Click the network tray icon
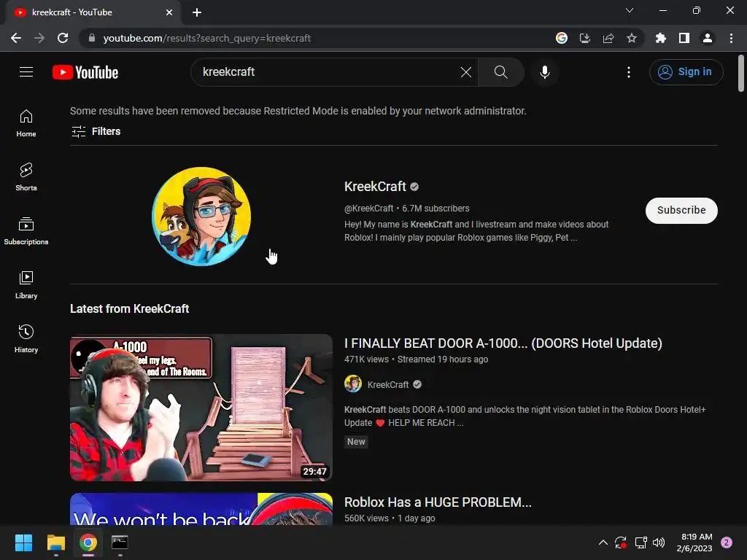The image size is (747, 560). point(640,542)
